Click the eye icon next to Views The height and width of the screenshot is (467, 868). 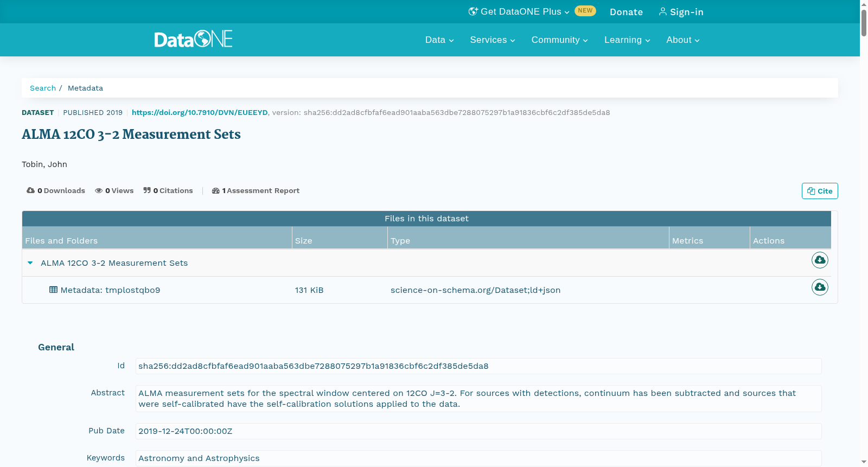99,190
